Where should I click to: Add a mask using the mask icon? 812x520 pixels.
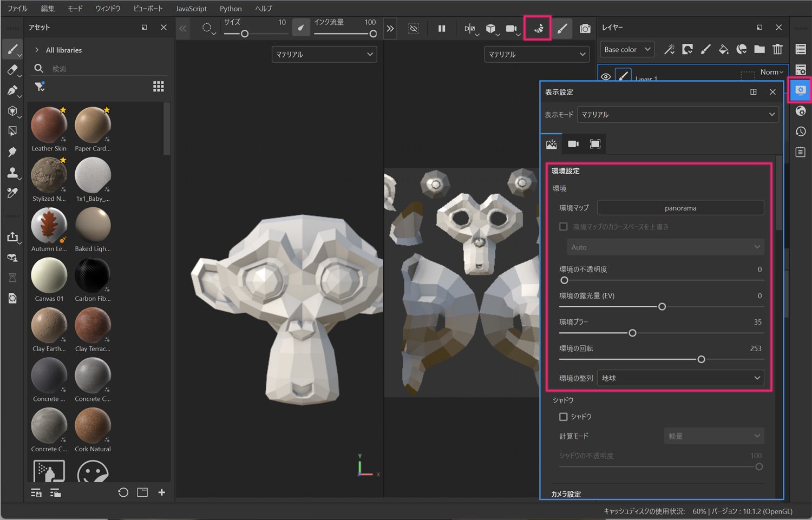coord(687,49)
